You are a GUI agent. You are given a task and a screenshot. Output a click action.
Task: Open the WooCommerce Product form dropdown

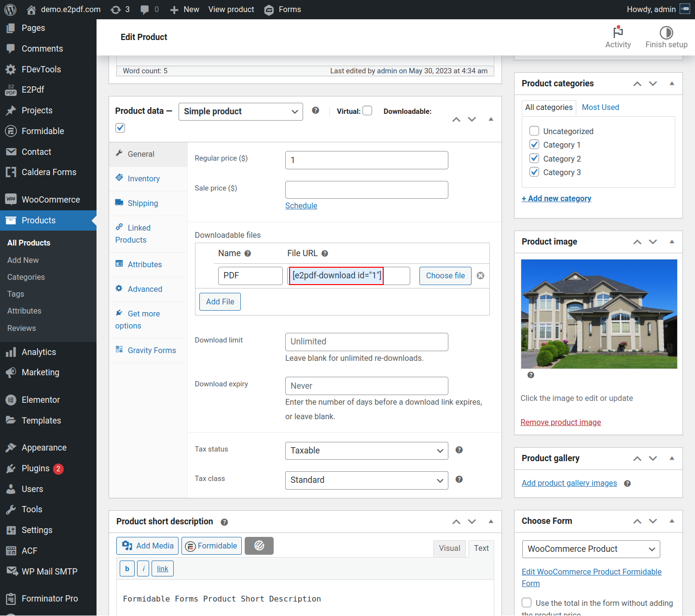click(591, 549)
